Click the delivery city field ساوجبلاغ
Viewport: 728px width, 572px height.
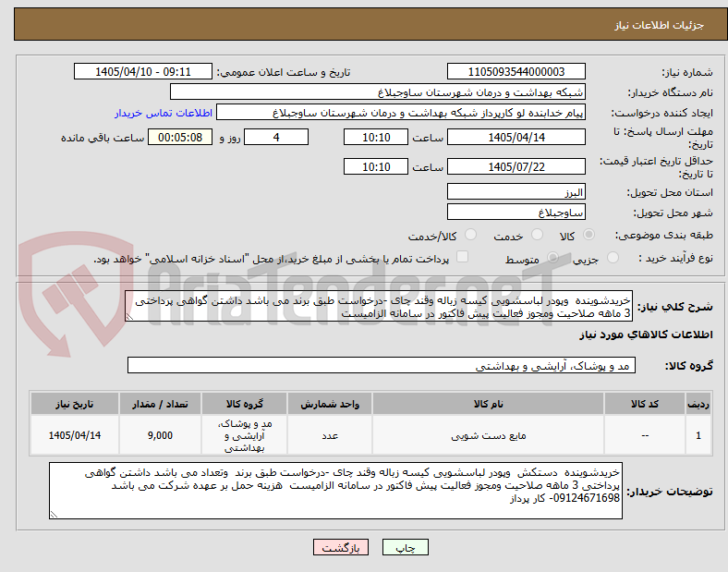pos(516,213)
